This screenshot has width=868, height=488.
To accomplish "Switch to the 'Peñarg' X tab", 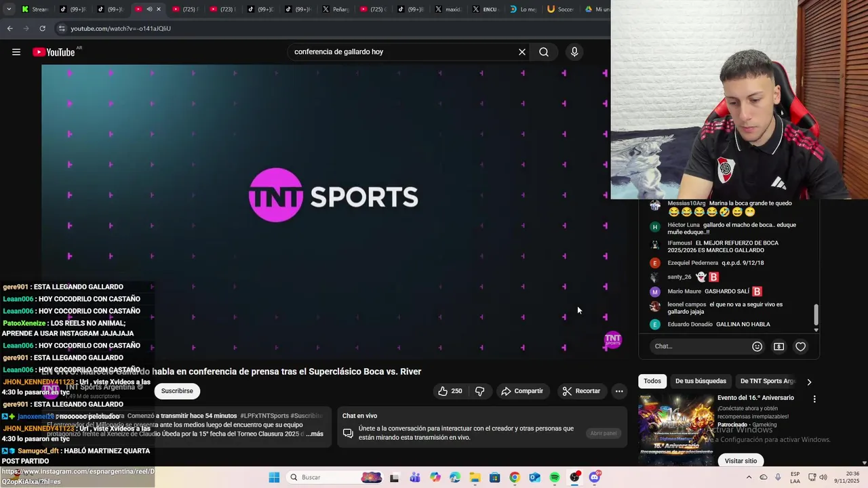I will point(334,9).
